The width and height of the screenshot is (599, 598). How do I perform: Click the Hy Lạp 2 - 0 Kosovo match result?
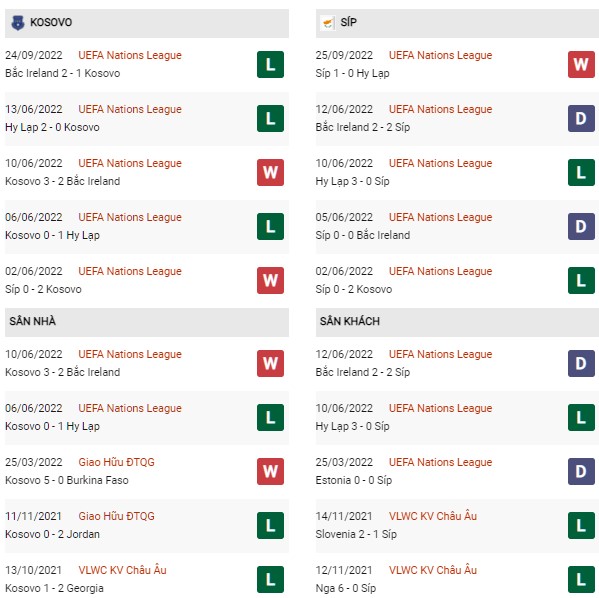52,127
